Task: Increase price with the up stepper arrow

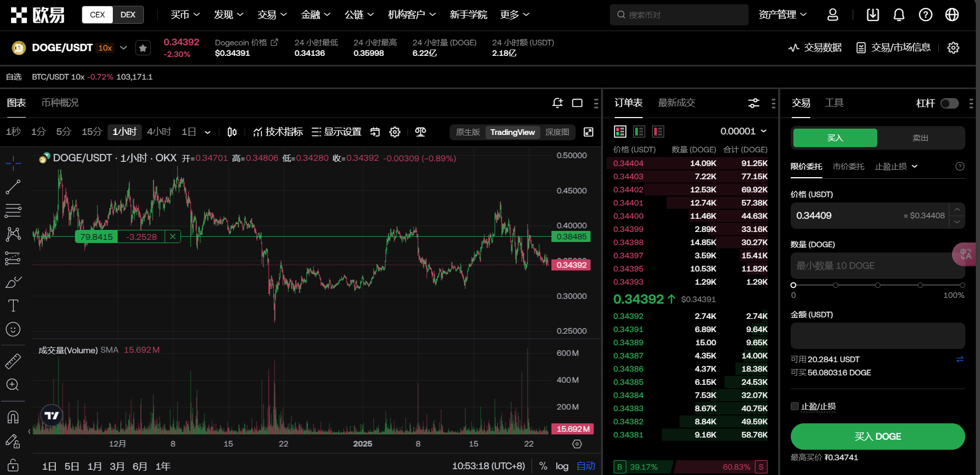Action: coord(957,209)
